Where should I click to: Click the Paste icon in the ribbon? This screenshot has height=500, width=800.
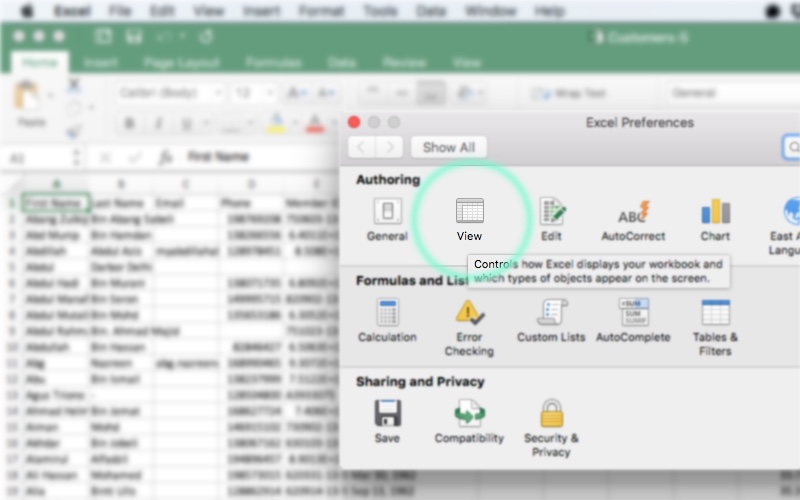[x=28, y=96]
